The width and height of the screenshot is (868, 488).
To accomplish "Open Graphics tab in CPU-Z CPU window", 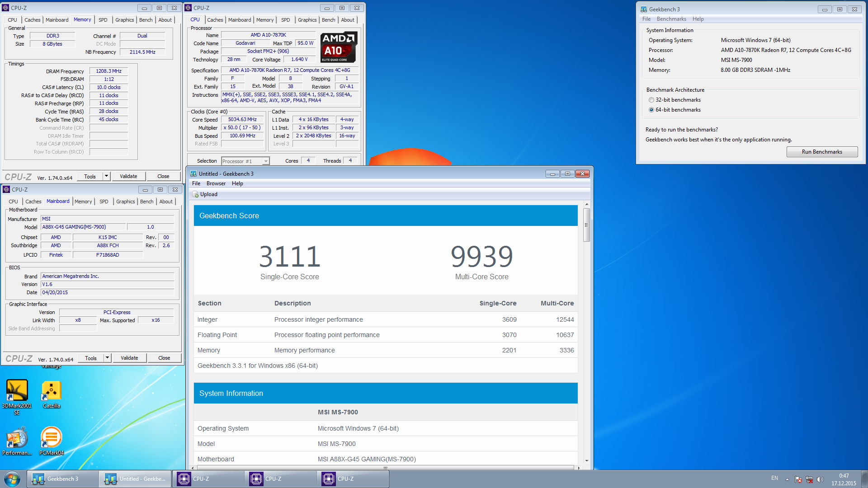I will [307, 20].
